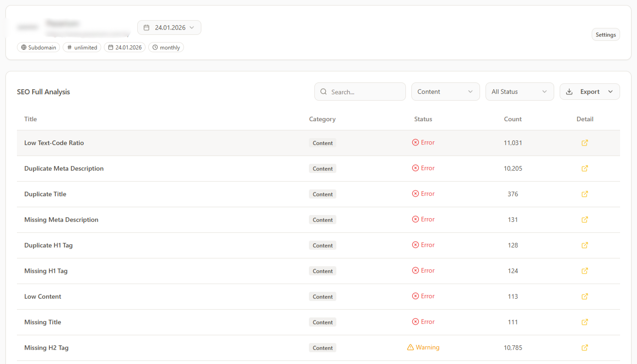Viewport: 637px width, 364px height.
Task: Open detail icon for Duplicate Meta Description
Action: (584, 168)
